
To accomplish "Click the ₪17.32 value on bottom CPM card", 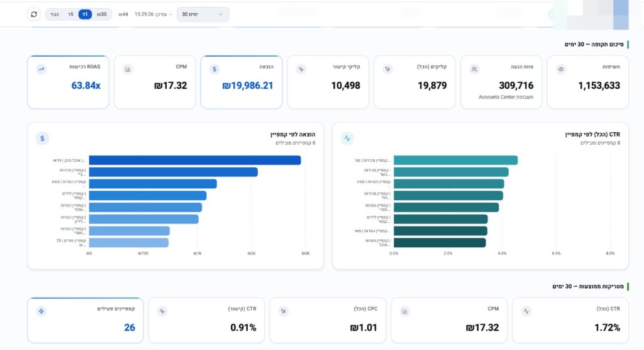I will click(x=482, y=328).
